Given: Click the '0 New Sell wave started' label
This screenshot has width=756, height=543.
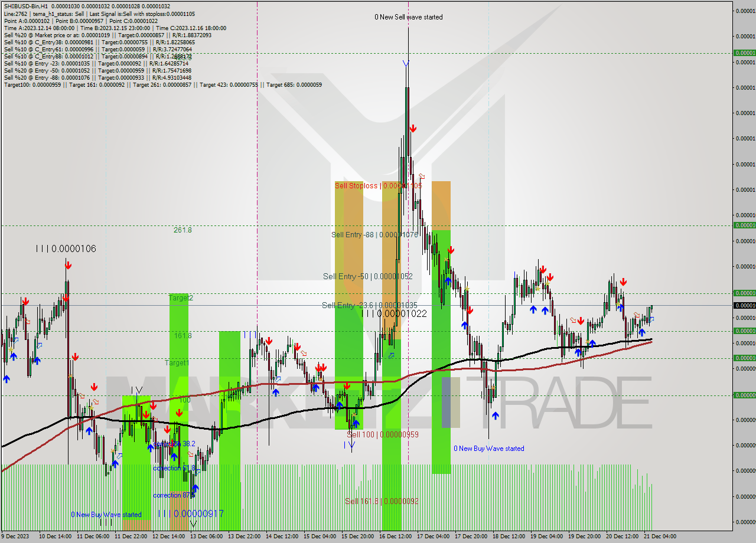Looking at the screenshot, I should click(x=409, y=17).
